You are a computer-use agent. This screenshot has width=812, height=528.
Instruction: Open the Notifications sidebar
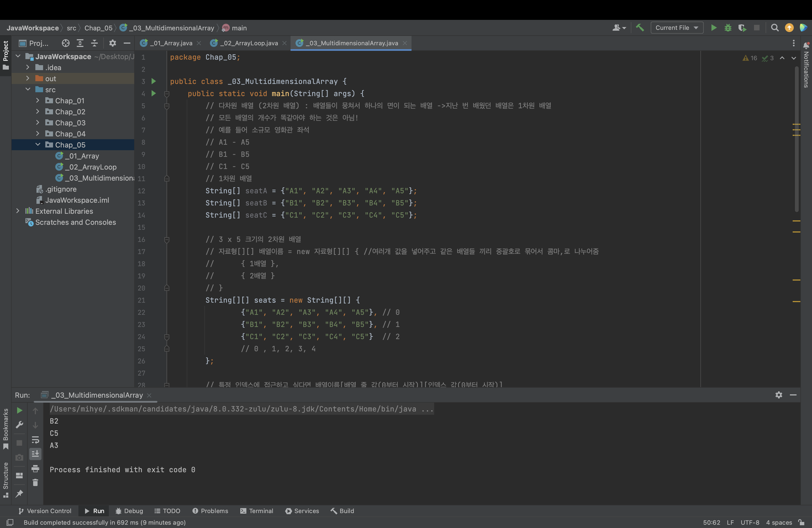pyautogui.click(x=806, y=65)
